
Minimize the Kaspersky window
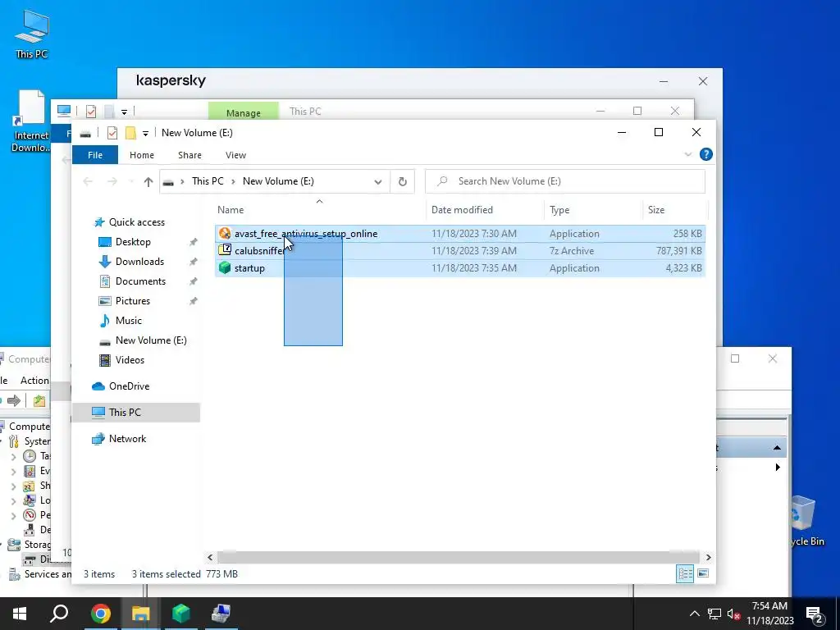664,81
